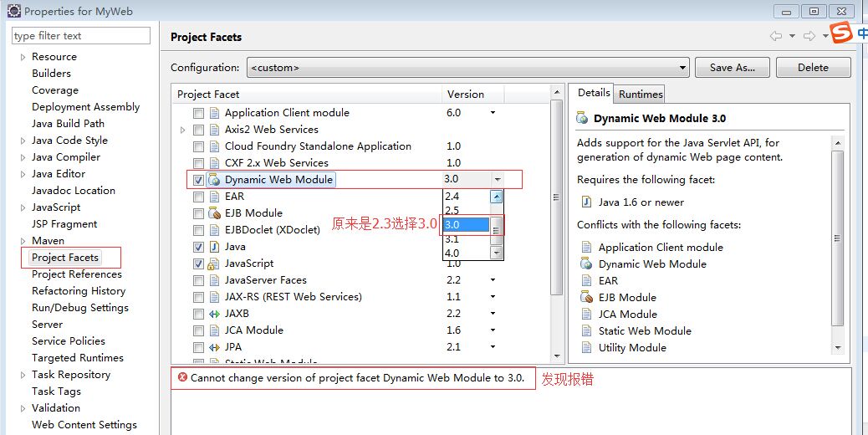Screen dimensions: 868x435
Task: Uncheck the Dynamic Web Module checkbox
Action: pos(198,180)
